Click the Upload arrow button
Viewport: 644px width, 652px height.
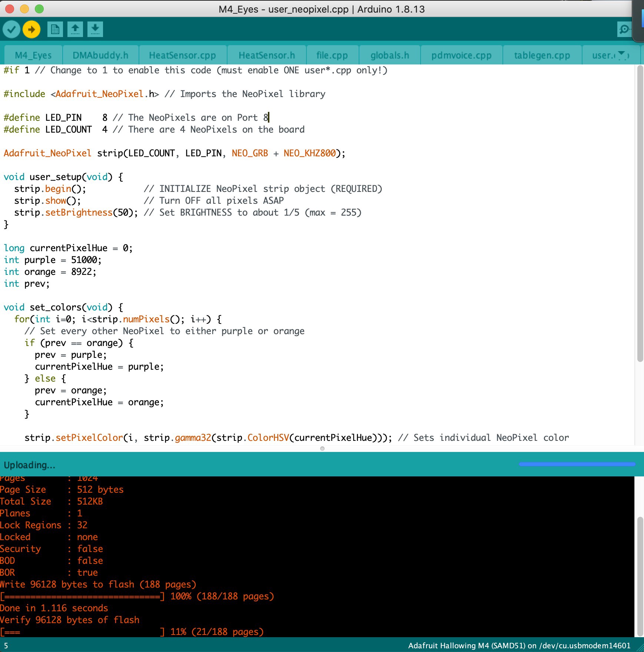tap(31, 29)
